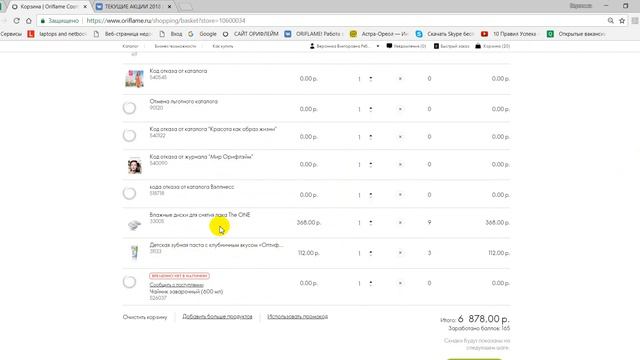Open the Быстрый заказ quick order
The width and height of the screenshot is (640, 360).
coord(451,46)
